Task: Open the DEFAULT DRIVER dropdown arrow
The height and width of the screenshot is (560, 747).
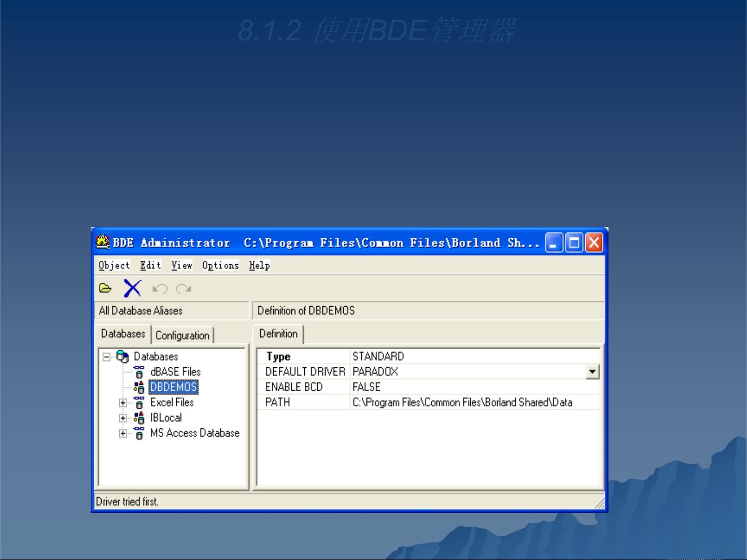Action: (x=593, y=371)
